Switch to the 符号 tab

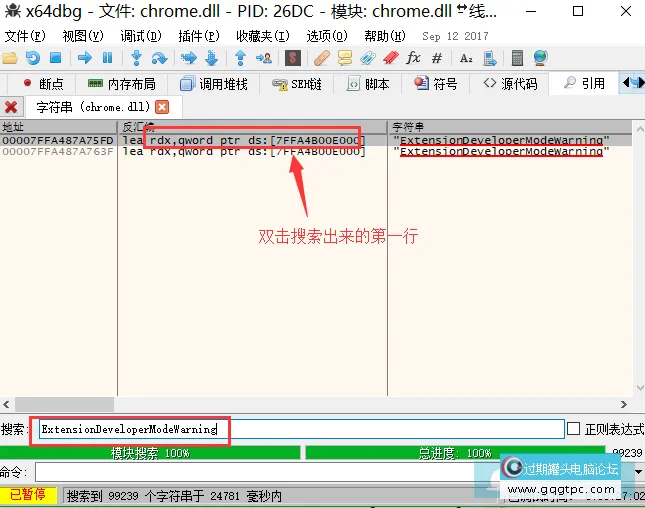[x=435, y=84]
